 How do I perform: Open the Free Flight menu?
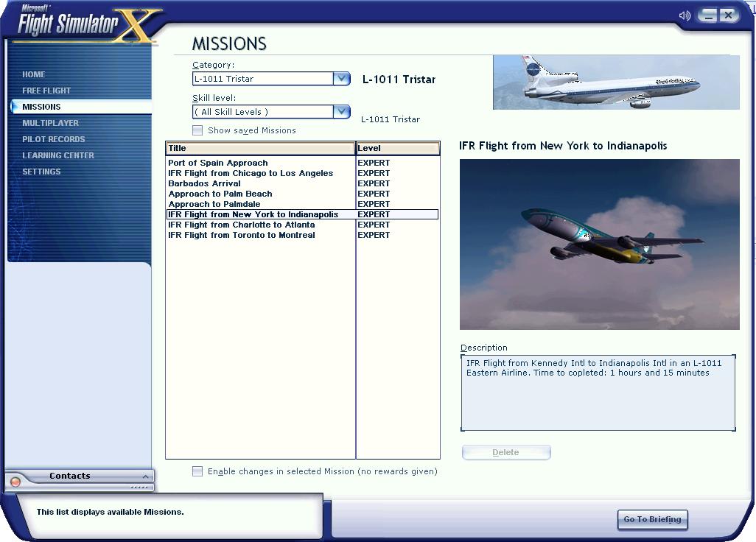click(x=46, y=91)
